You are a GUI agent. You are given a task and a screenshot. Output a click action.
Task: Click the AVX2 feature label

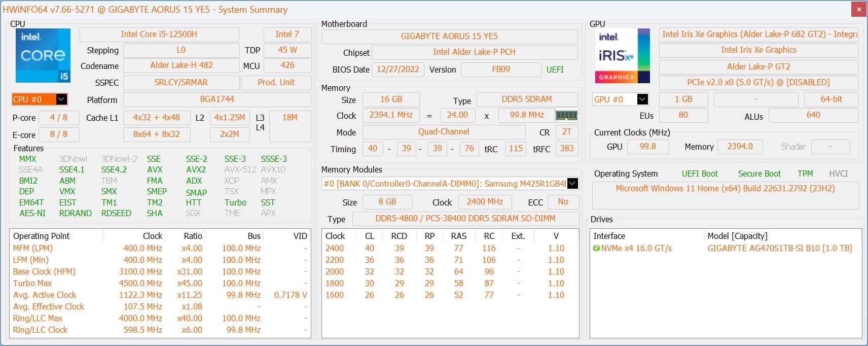(196, 170)
